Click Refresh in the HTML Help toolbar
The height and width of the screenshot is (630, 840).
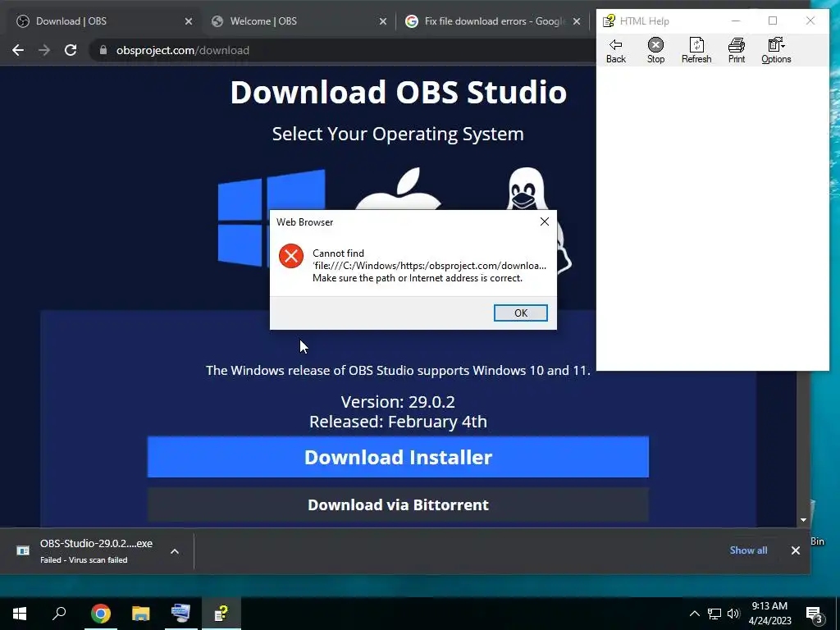click(x=696, y=50)
